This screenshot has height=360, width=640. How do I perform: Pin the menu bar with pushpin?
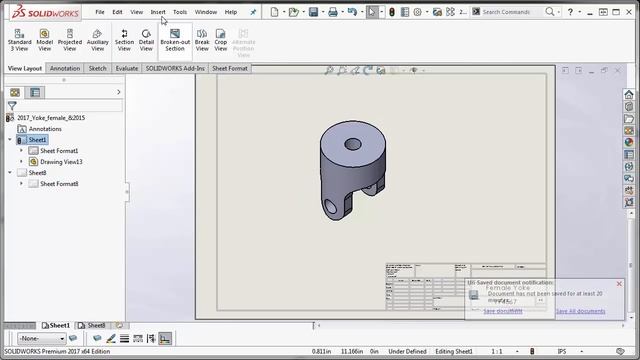pyautogui.click(x=253, y=12)
